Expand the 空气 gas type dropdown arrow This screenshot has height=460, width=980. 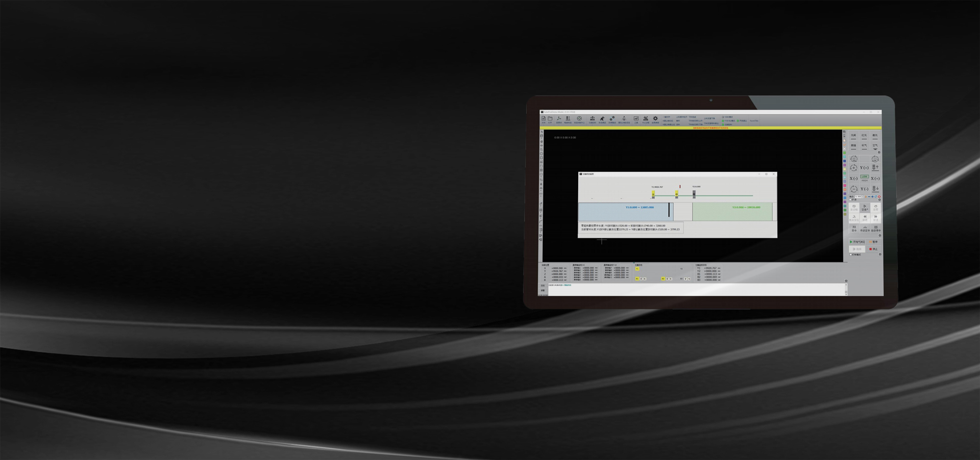pyautogui.click(x=875, y=149)
